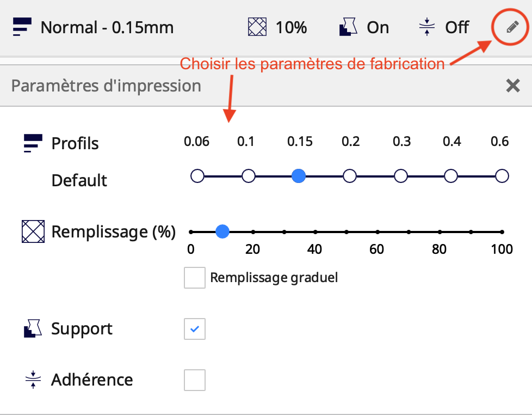Click the layer profile icon in header
Image resolution: width=532 pixels, height=415 pixels.
(x=22, y=27)
